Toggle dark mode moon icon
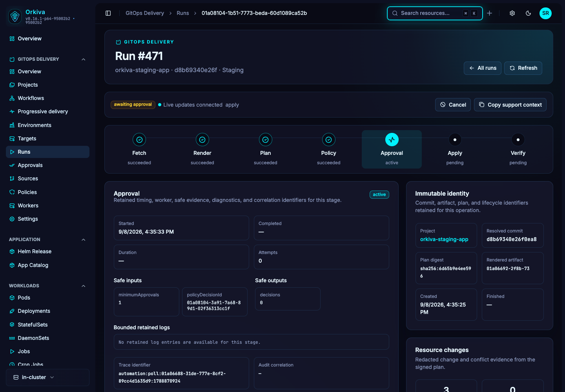The image size is (565, 392). pos(529,13)
